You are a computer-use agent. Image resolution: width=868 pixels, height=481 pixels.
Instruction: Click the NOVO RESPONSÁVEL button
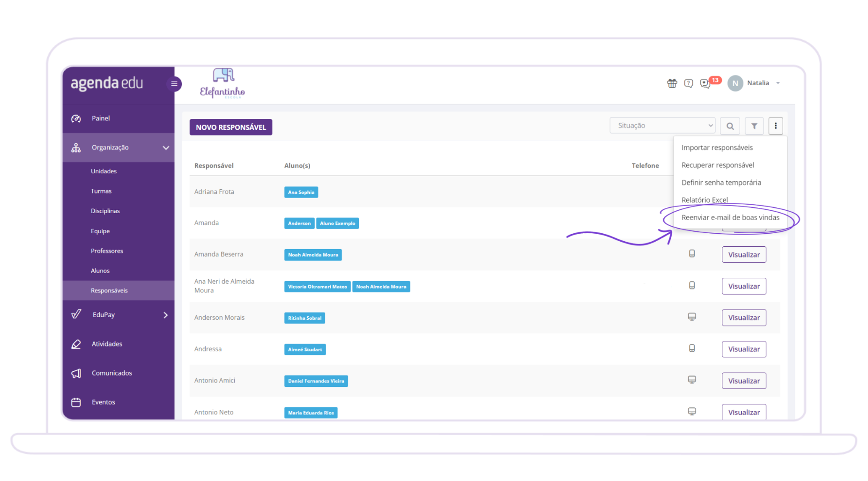(230, 127)
